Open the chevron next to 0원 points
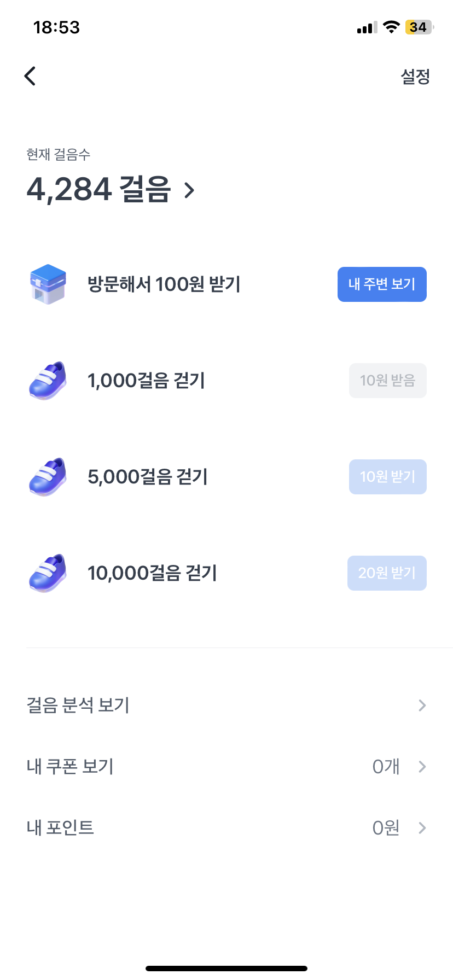 tap(422, 828)
